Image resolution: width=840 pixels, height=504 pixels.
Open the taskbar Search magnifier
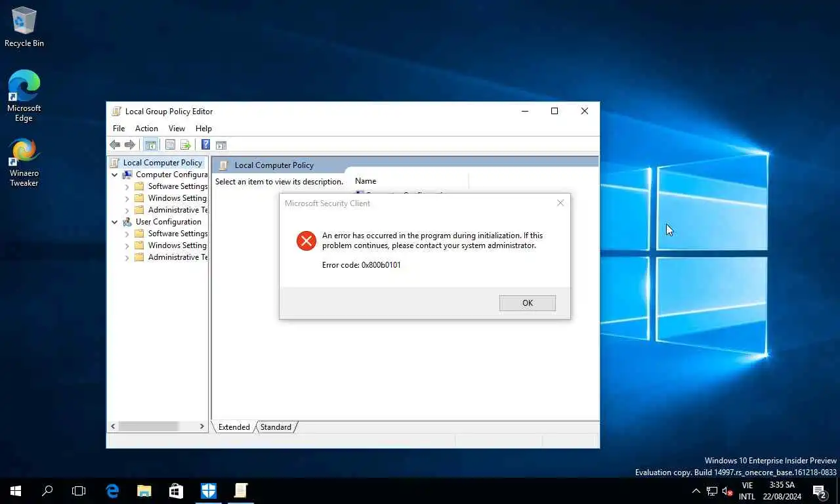point(47,490)
